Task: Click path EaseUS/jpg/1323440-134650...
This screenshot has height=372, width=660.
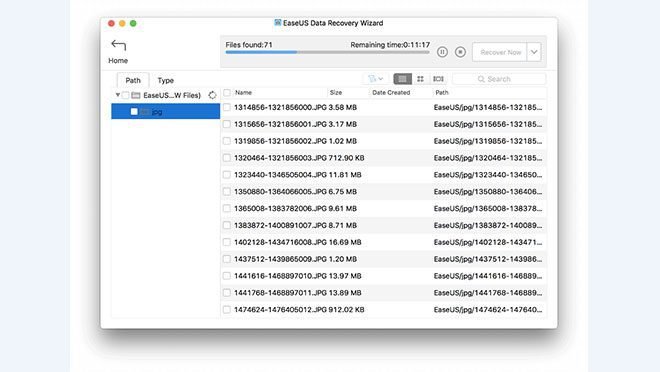Action: tap(488, 175)
